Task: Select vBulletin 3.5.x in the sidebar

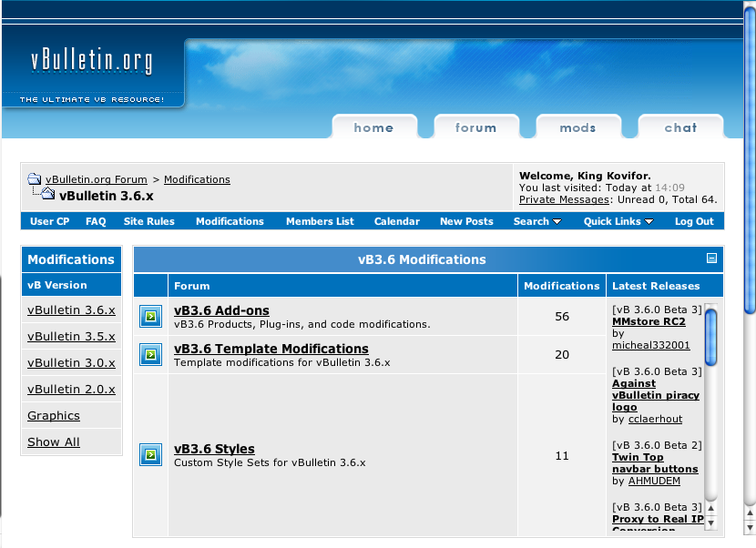Action: pos(71,337)
